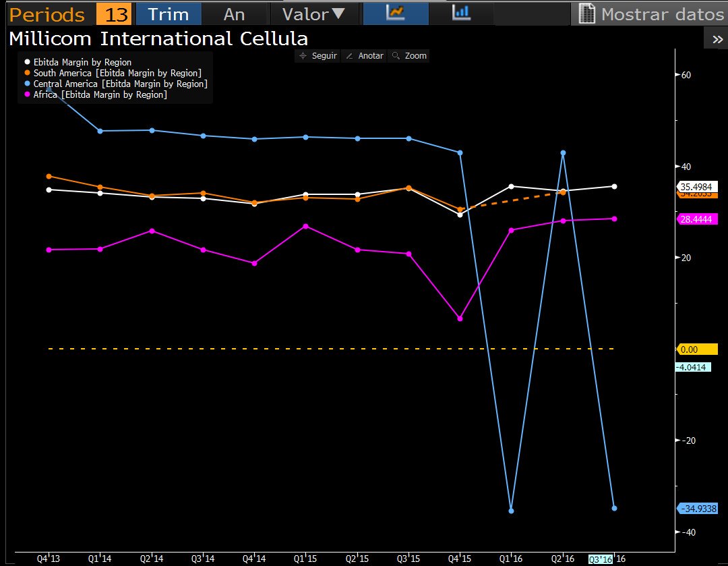Click the -40 y-axis tick label
This screenshot has width=728, height=566.
click(688, 532)
